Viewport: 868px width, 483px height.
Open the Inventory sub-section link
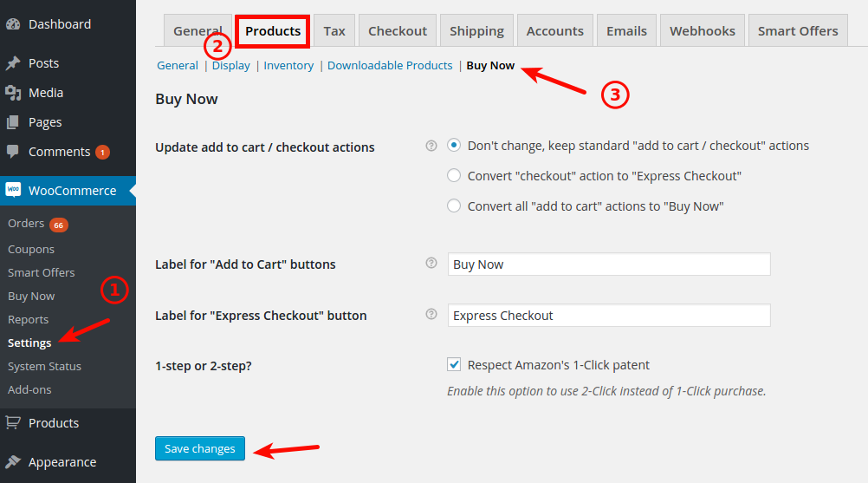click(x=288, y=65)
